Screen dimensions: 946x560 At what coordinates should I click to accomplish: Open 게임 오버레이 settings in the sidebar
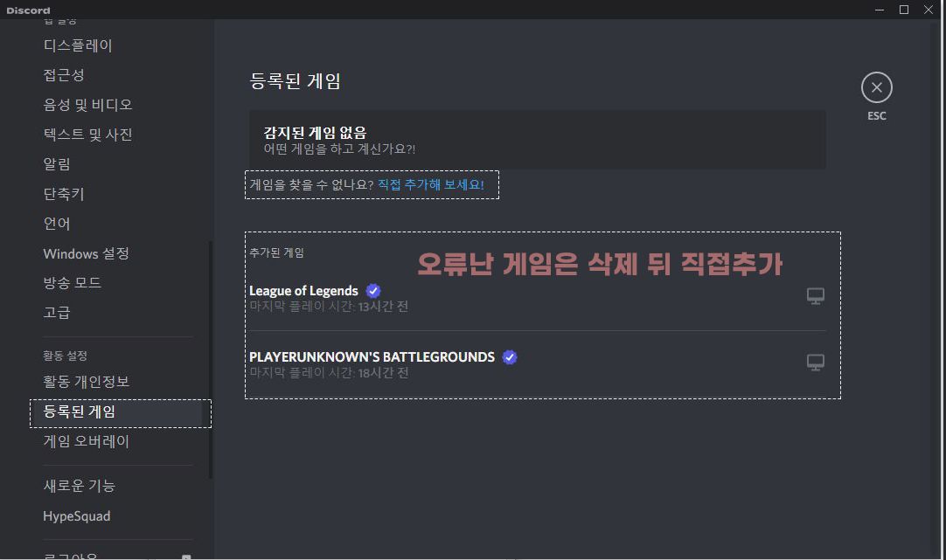(86, 441)
